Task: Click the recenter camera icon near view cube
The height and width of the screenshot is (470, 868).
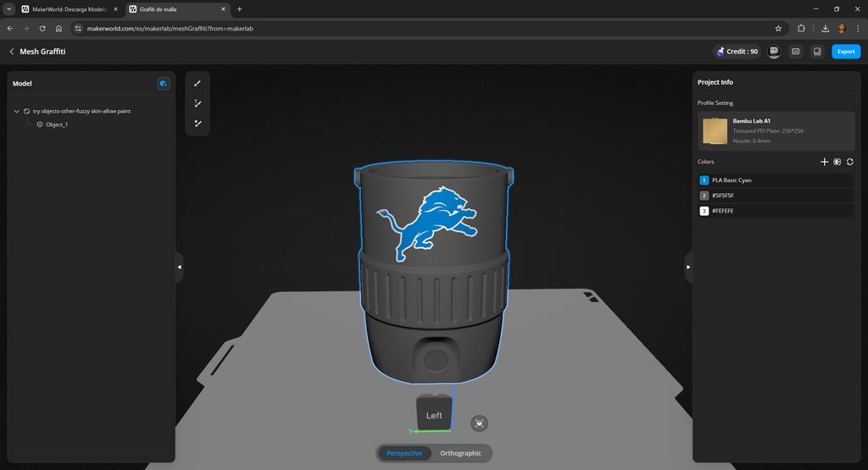Action: (480, 423)
